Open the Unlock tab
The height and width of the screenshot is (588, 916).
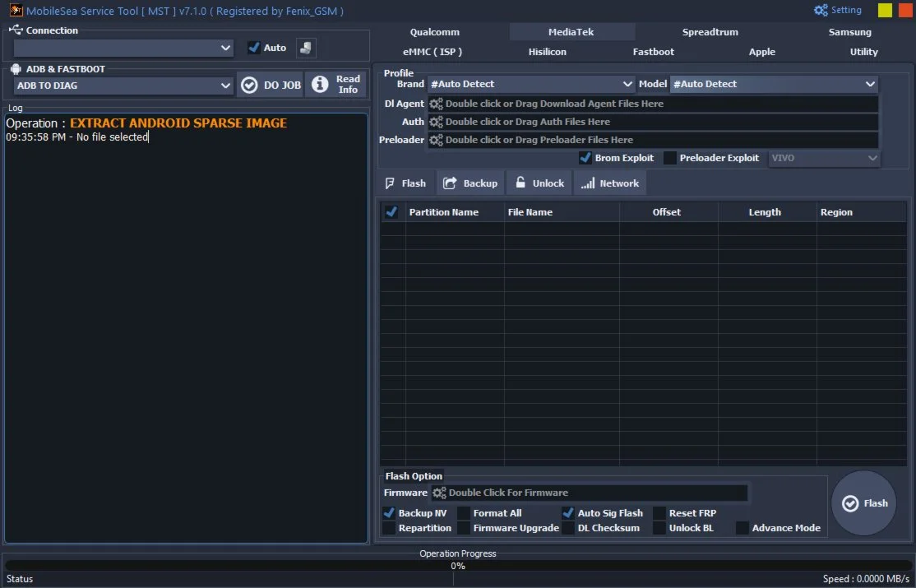539,183
